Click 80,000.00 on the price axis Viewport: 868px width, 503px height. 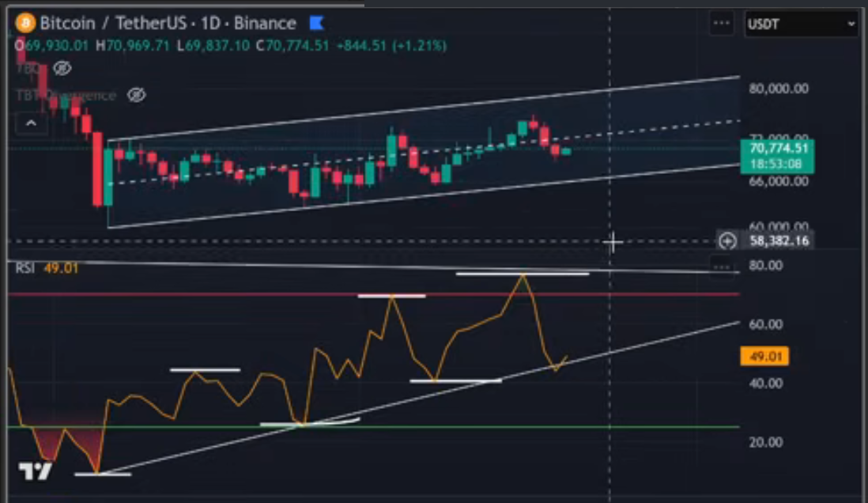tap(777, 89)
